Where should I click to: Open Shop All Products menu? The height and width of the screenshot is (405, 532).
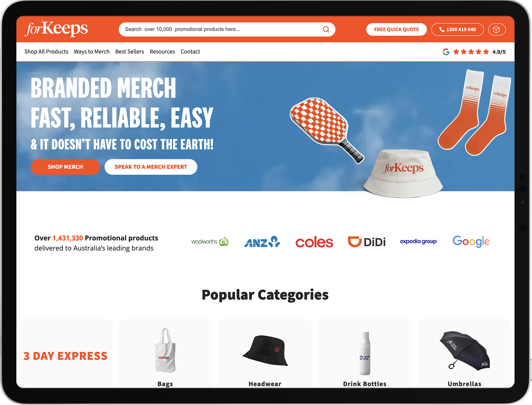point(46,52)
